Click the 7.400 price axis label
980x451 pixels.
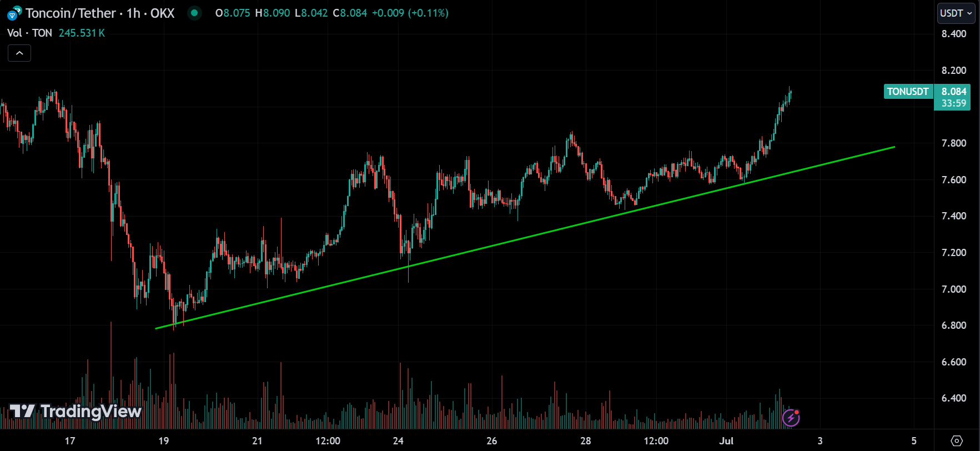954,216
